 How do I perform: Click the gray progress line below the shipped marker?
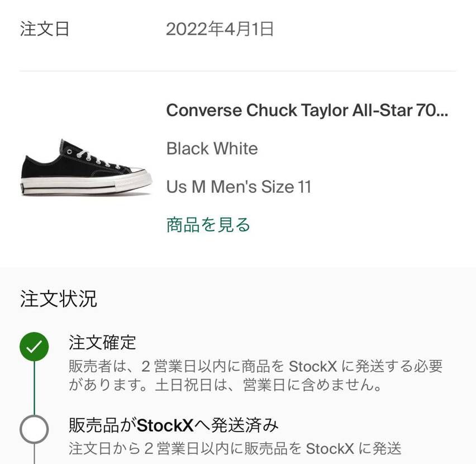click(x=34, y=454)
